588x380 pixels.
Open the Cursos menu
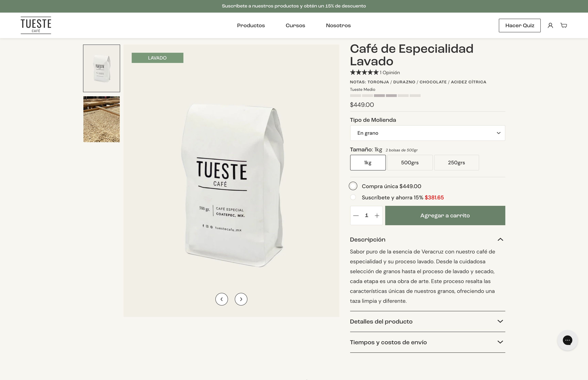295,25
